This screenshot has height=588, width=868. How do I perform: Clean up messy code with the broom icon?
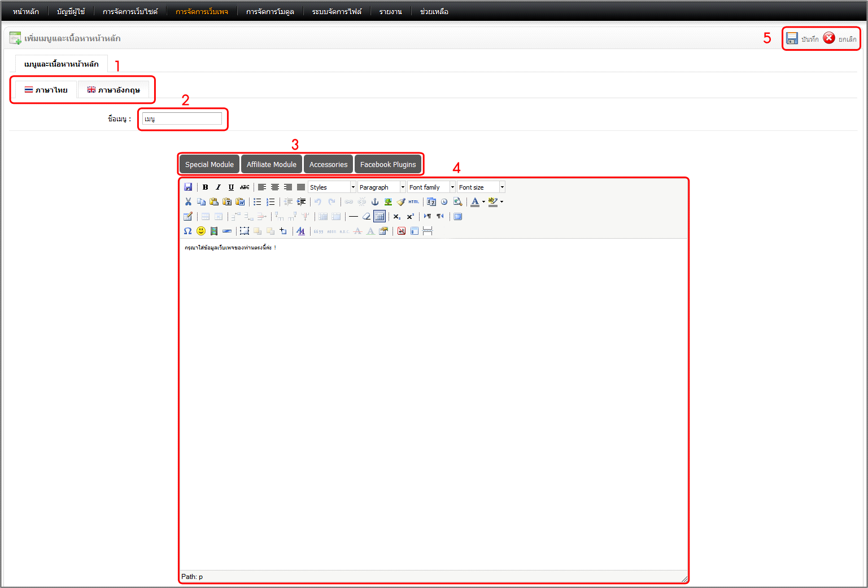401,201
